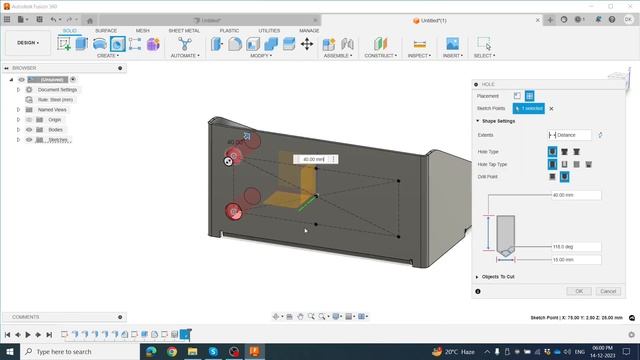Open notifications bell icon
This screenshot has height=360, width=640.
click(598, 19)
